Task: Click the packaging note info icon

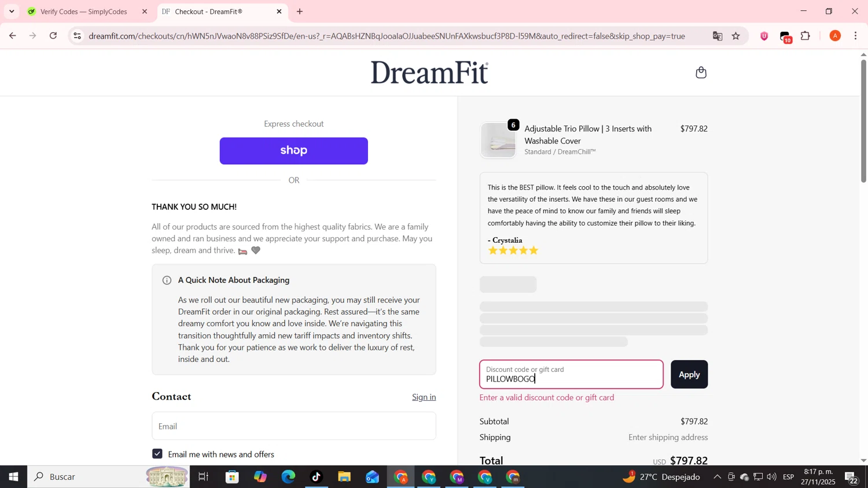Action: (167, 280)
